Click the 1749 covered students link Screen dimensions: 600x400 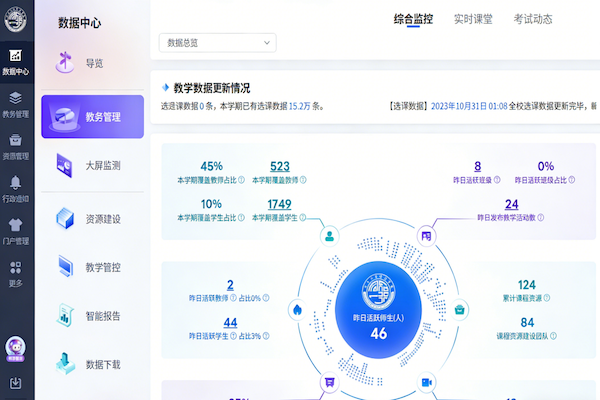[x=279, y=204]
